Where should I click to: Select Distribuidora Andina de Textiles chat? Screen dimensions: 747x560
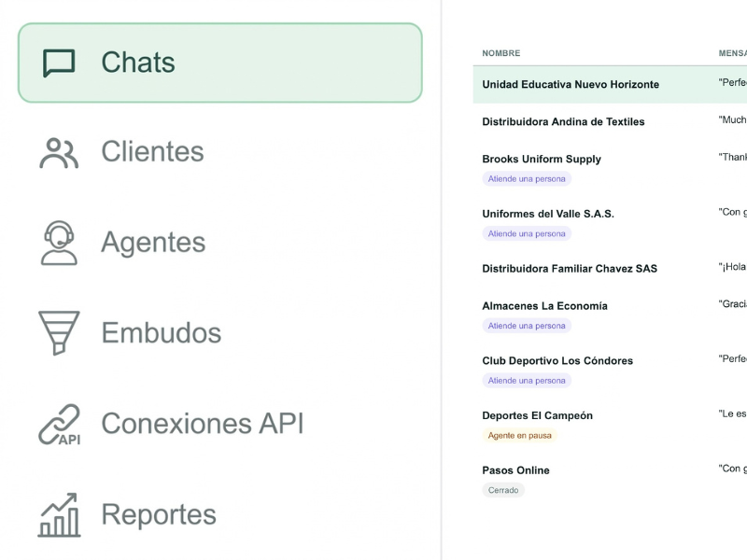click(610, 121)
